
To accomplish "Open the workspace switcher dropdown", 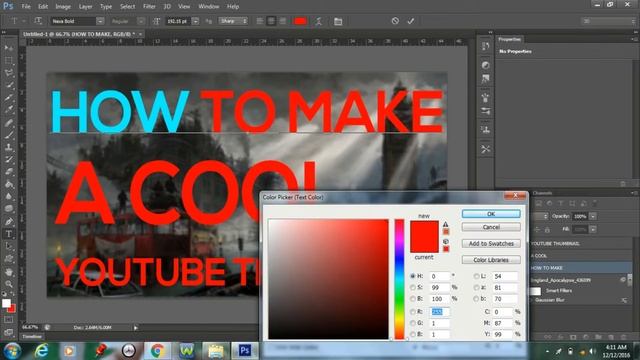I will tap(608, 21).
